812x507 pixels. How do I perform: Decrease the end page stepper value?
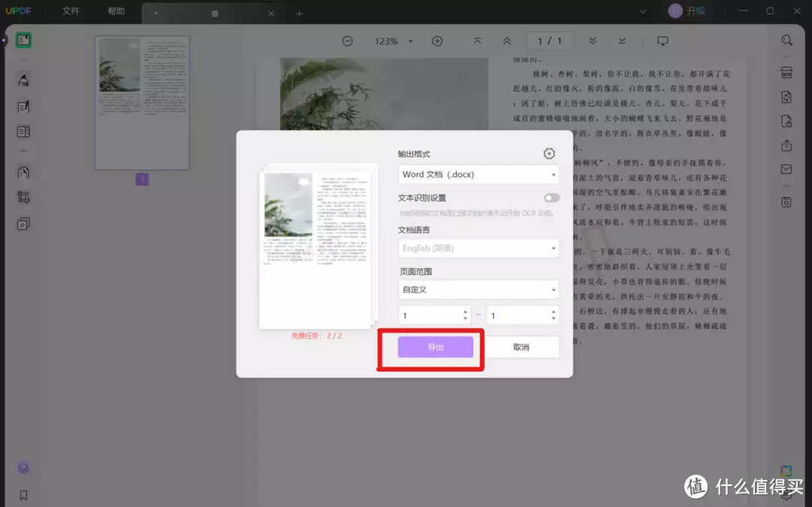point(553,318)
